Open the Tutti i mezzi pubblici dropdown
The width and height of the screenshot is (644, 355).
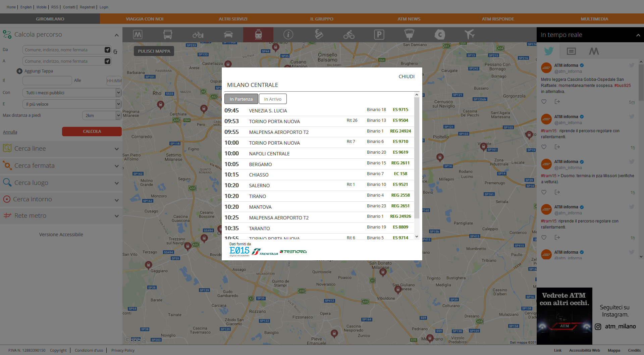pos(71,93)
